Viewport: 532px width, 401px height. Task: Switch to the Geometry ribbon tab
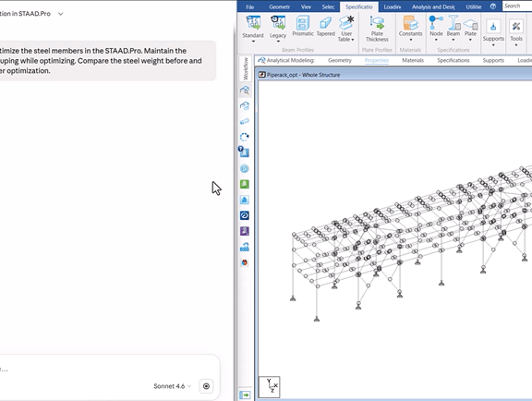coord(279,6)
